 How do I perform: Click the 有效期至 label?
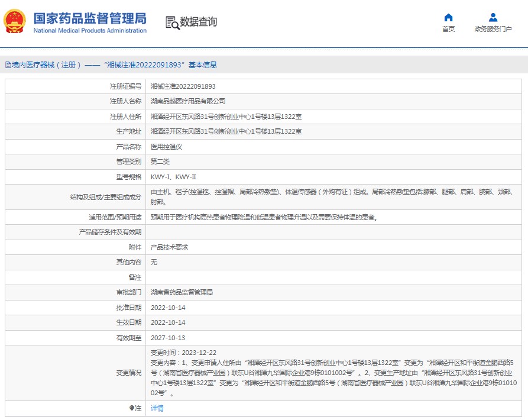pos(129,338)
